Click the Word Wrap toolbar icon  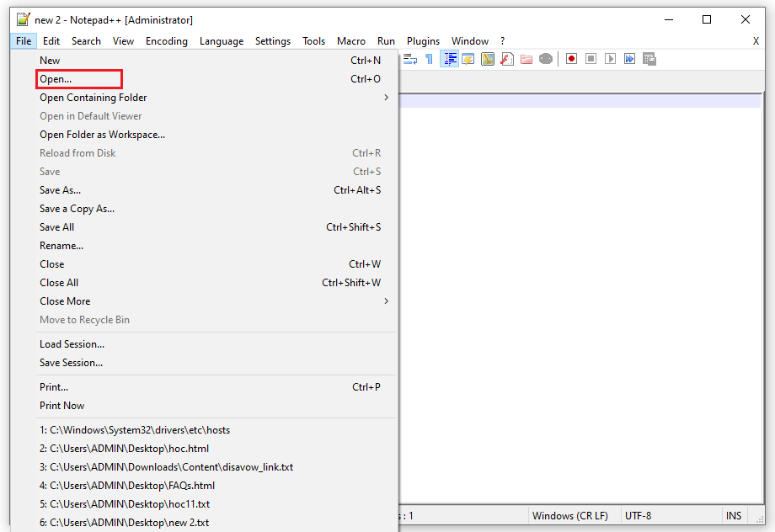410,59
